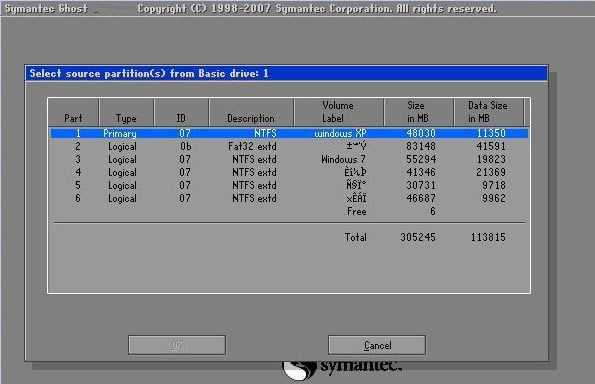595x384 pixels.
Task: Click partition number 6 cell
Action: click(x=78, y=198)
